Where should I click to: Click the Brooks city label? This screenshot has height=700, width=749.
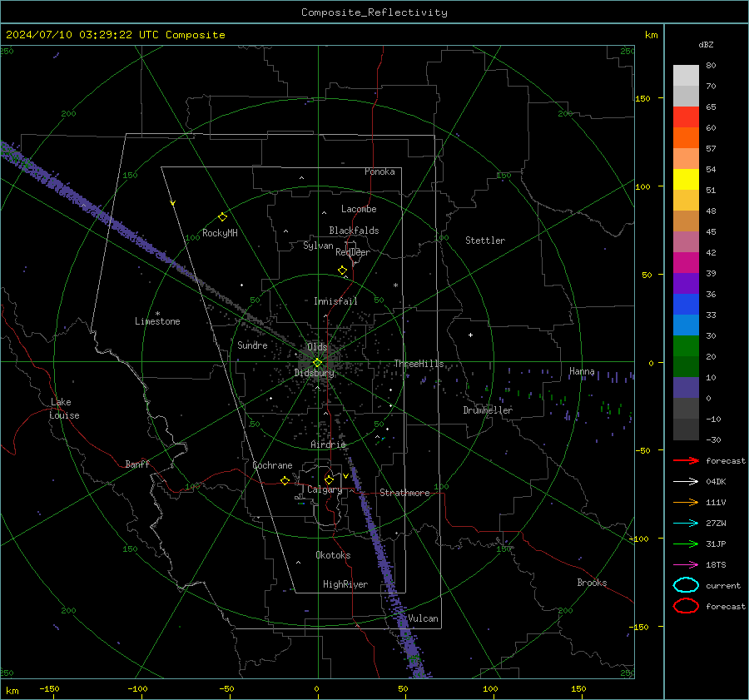click(x=592, y=583)
